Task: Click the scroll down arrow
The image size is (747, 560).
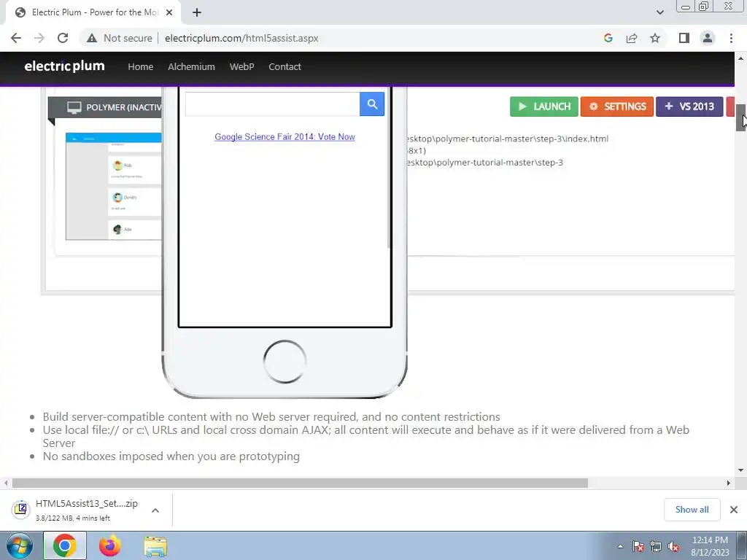Action: pos(740,470)
